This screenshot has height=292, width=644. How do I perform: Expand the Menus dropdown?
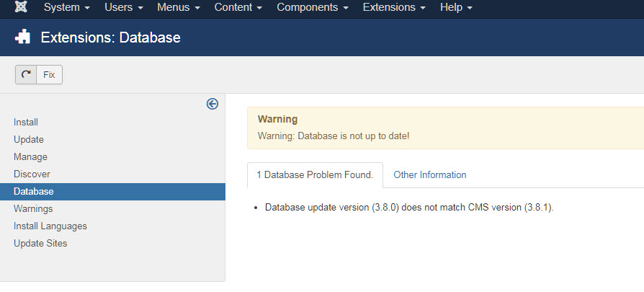point(179,7)
